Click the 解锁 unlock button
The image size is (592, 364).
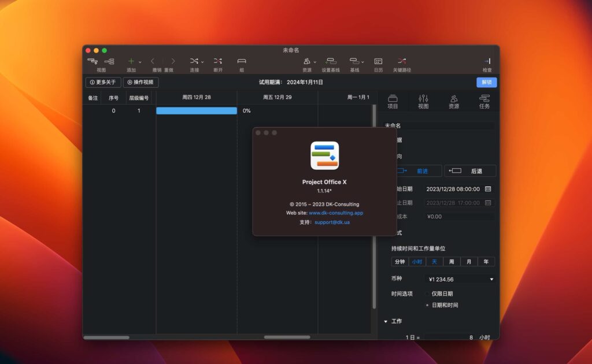click(486, 83)
